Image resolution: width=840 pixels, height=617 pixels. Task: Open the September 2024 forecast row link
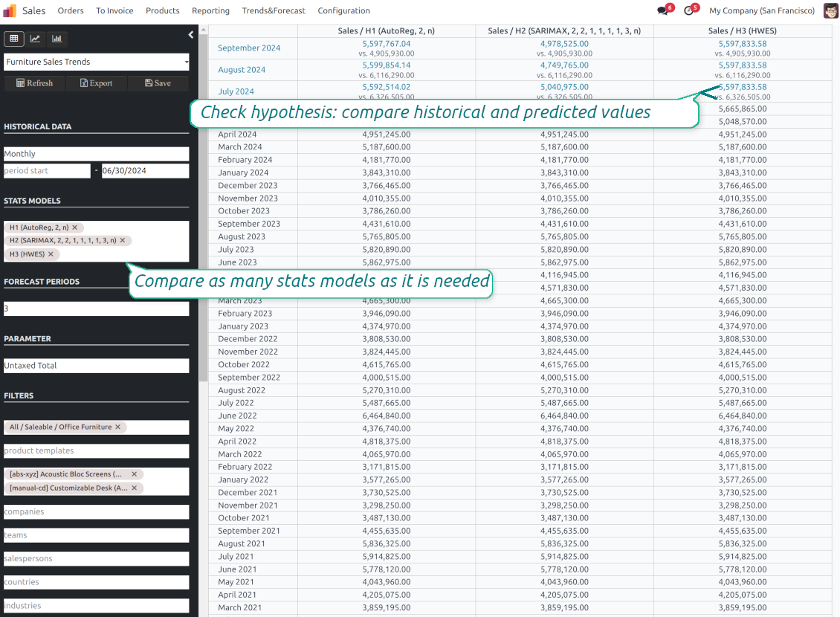(249, 48)
